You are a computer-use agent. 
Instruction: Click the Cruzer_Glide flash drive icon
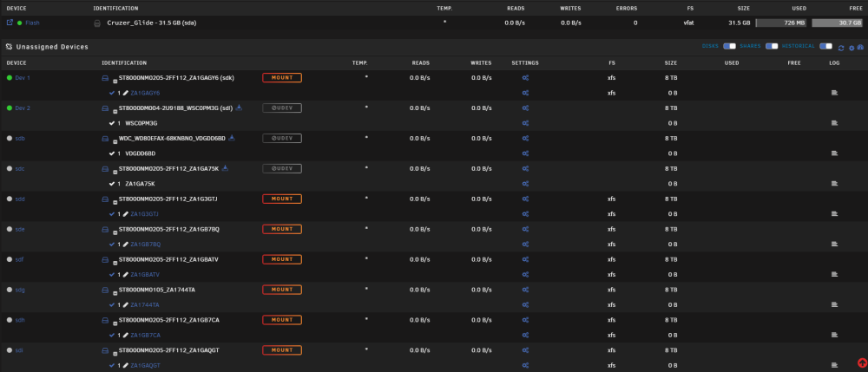click(97, 23)
